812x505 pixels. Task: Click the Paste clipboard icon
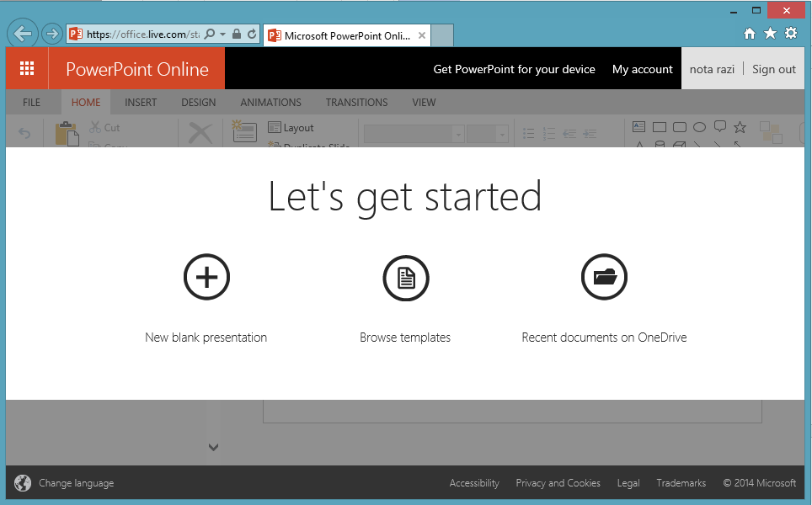[x=67, y=134]
